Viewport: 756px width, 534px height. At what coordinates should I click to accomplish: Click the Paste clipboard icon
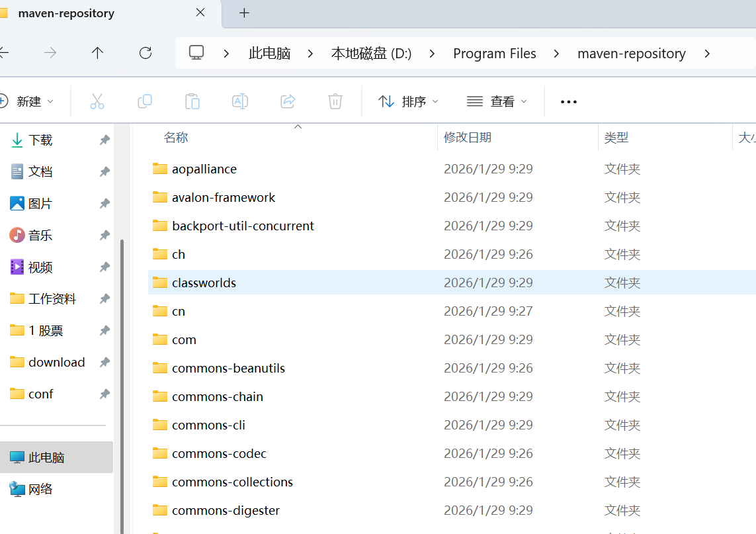click(x=192, y=101)
